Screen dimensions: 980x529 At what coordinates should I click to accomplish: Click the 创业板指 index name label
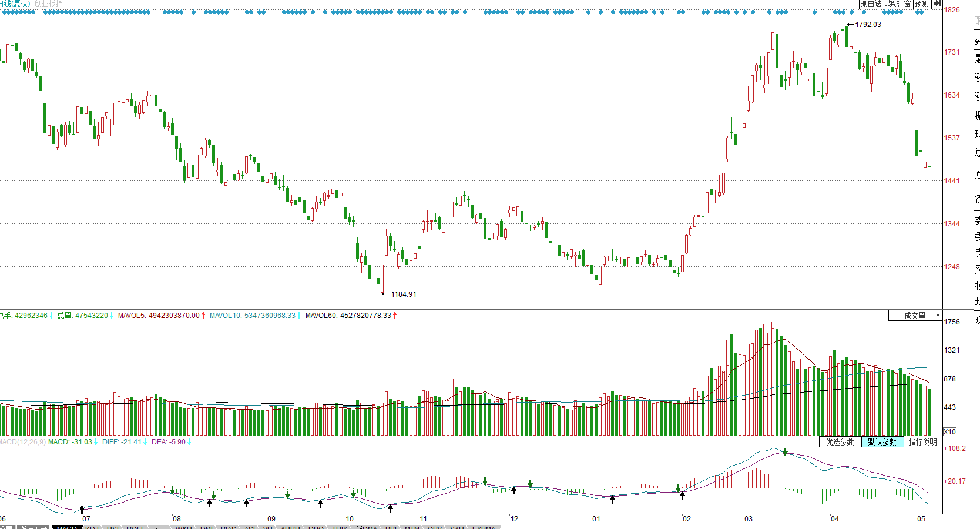[x=48, y=4]
